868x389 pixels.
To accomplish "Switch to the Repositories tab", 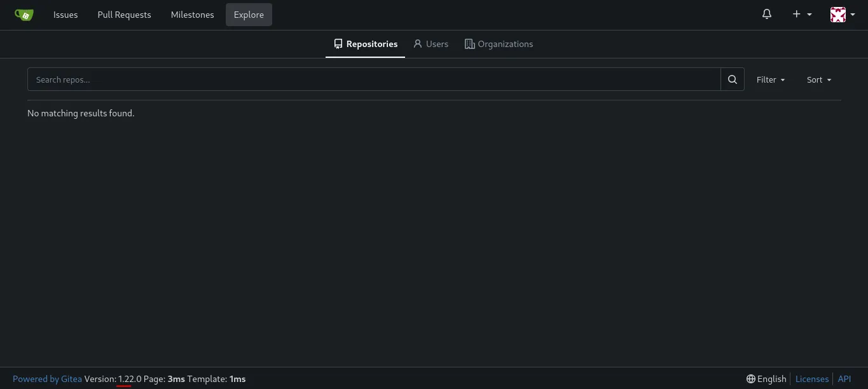I will pyautogui.click(x=366, y=44).
